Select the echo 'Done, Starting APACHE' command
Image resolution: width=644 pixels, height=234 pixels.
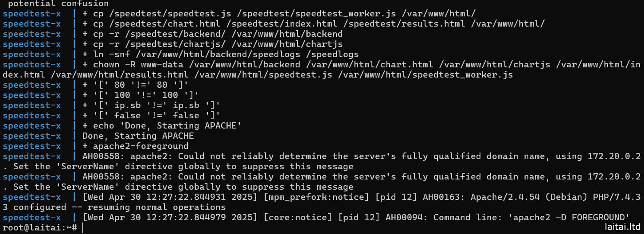[x=162, y=126]
